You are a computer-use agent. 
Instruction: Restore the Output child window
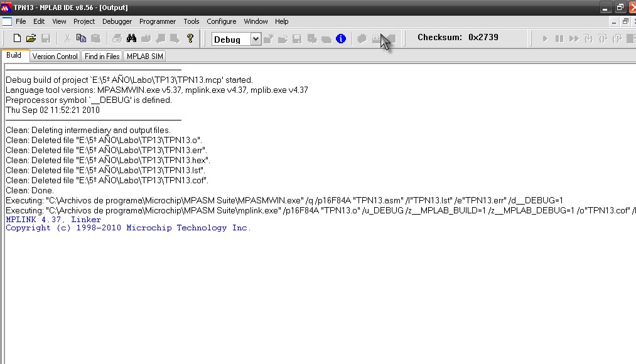(625, 22)
